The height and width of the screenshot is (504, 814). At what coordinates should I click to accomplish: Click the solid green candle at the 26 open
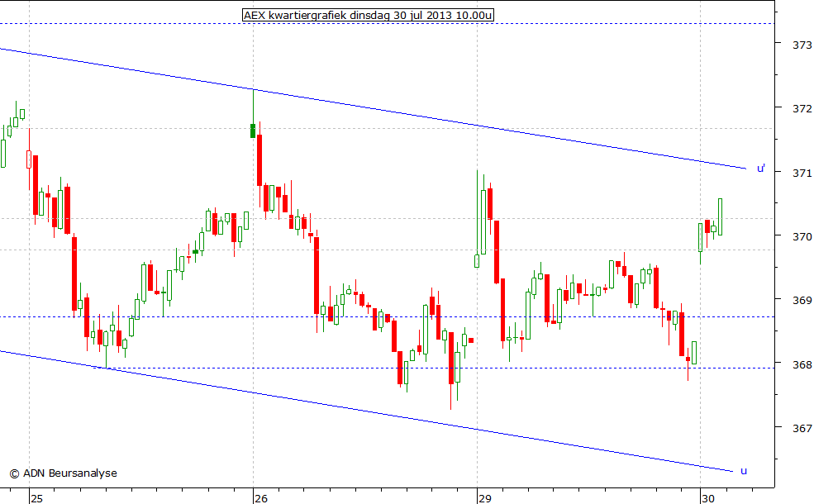(x=253, y=131)
